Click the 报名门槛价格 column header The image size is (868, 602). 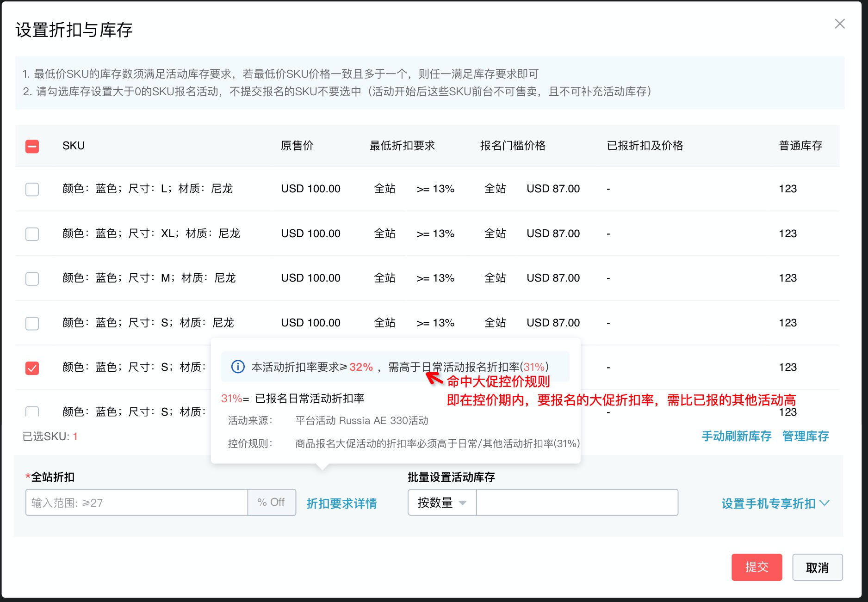pyautogui.click(x=513, y=146)
